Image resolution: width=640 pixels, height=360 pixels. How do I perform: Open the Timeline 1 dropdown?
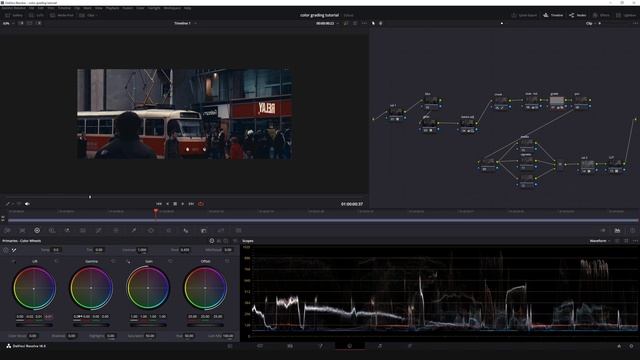tap(185, 23)
